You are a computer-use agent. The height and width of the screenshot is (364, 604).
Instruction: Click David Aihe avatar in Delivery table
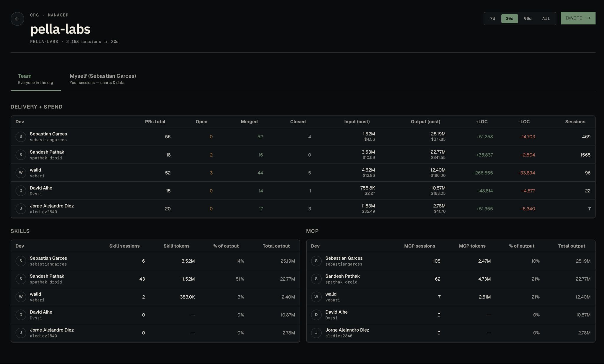21,191
